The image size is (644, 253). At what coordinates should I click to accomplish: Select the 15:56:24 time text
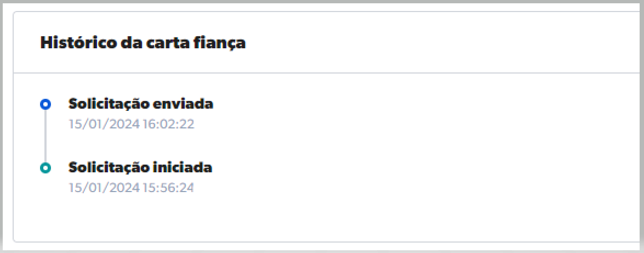(168, 188)
